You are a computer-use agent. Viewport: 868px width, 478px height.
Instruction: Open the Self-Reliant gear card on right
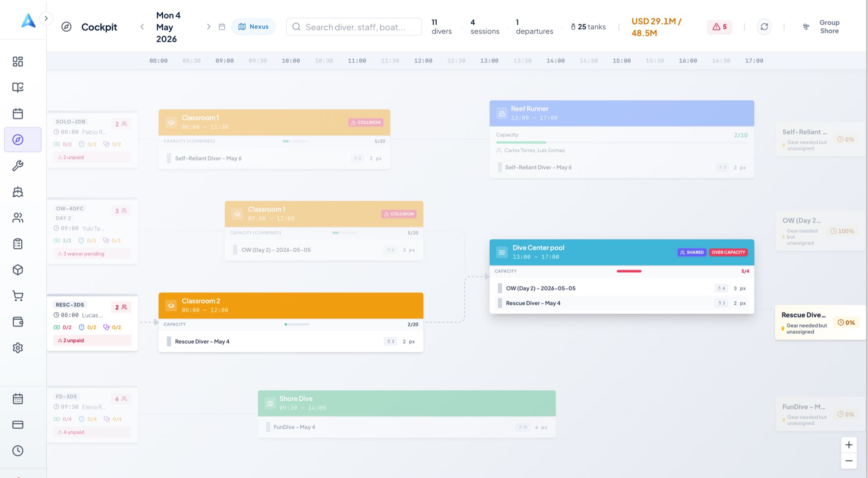click(820, 139)
